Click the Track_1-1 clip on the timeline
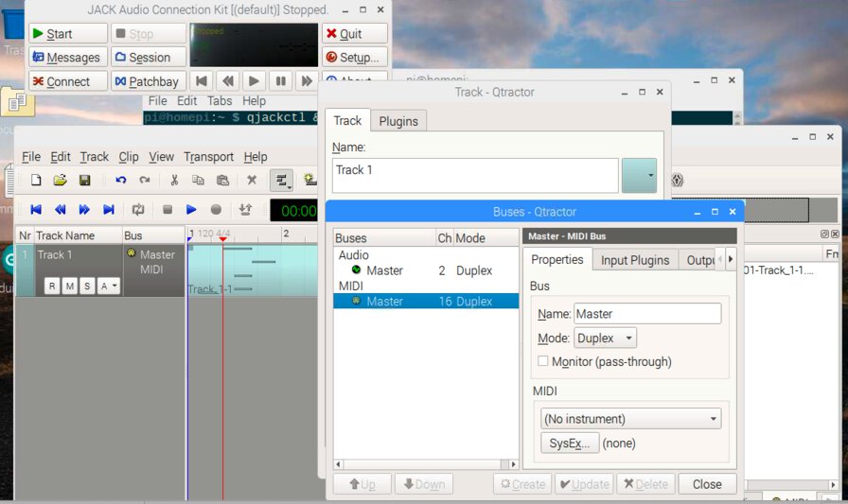Screen dimensions: 848x504 pos(253,270)
